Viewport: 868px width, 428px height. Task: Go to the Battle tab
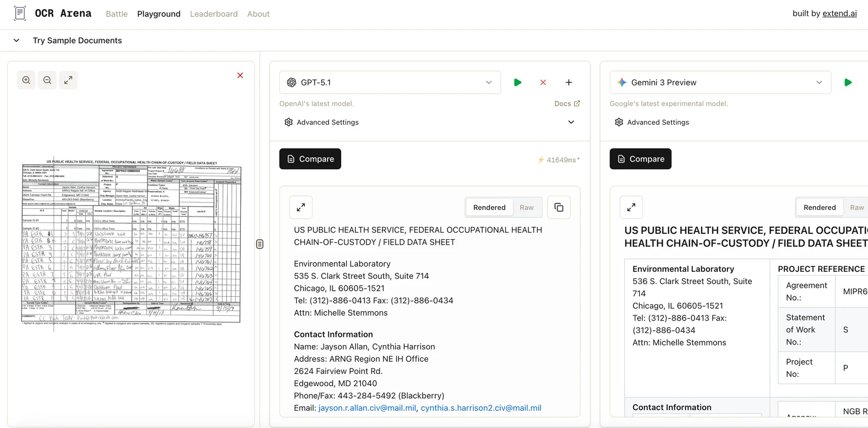[x=117, y=14]
